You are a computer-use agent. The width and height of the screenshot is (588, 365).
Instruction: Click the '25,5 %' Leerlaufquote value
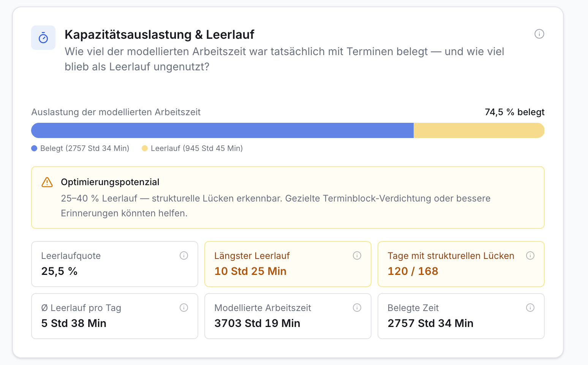(x=59, y=271)
